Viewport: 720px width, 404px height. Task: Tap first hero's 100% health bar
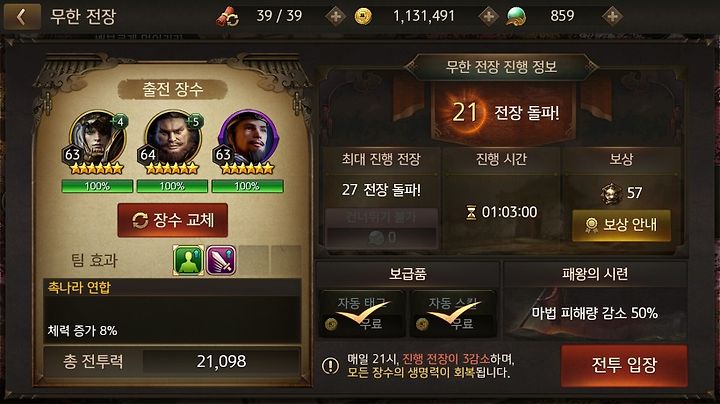tap(97, 186)
